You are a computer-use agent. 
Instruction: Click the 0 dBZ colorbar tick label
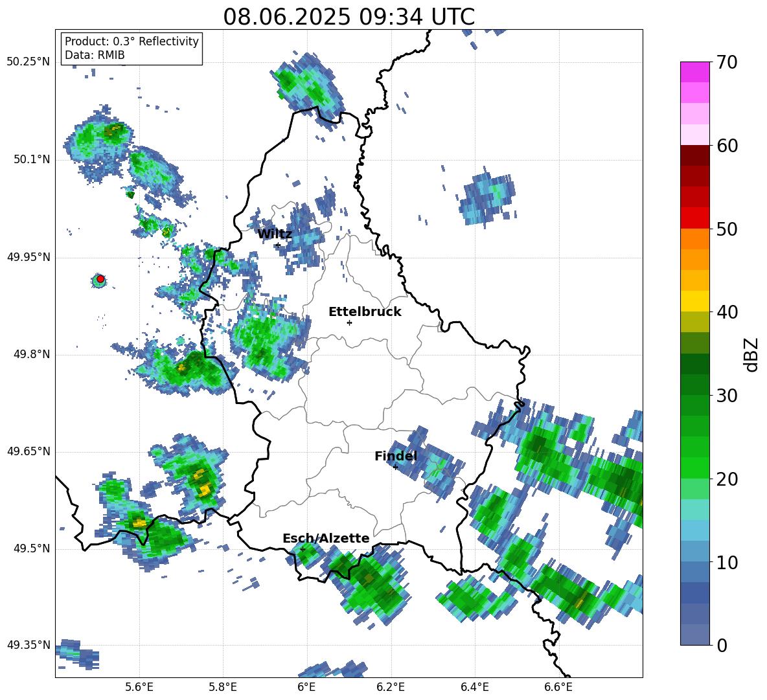(722, 646)
